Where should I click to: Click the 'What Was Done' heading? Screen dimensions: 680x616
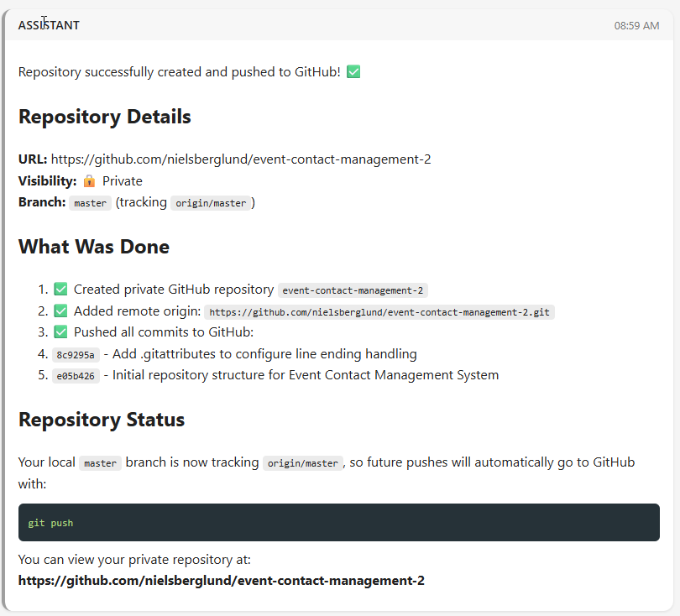tap(94, 247)
